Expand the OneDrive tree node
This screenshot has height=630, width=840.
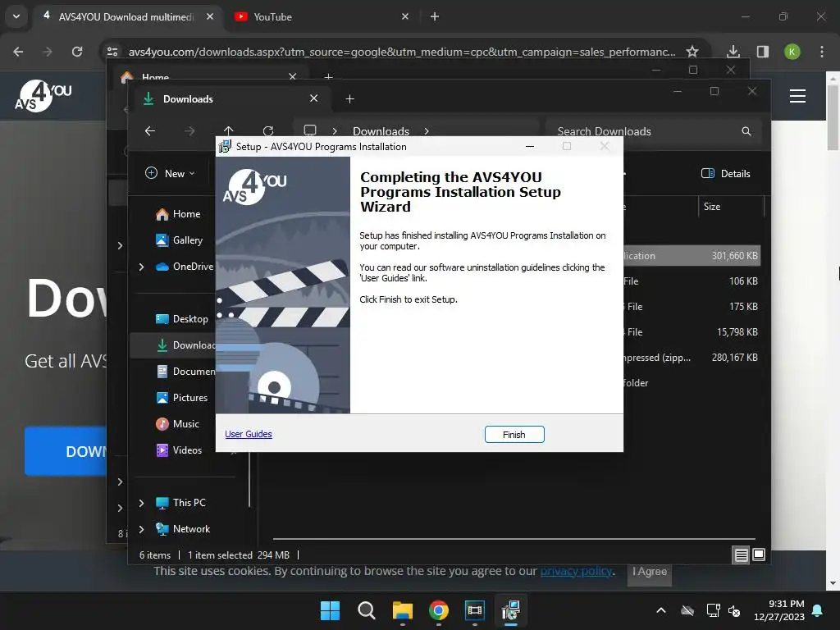pos(141,267)
